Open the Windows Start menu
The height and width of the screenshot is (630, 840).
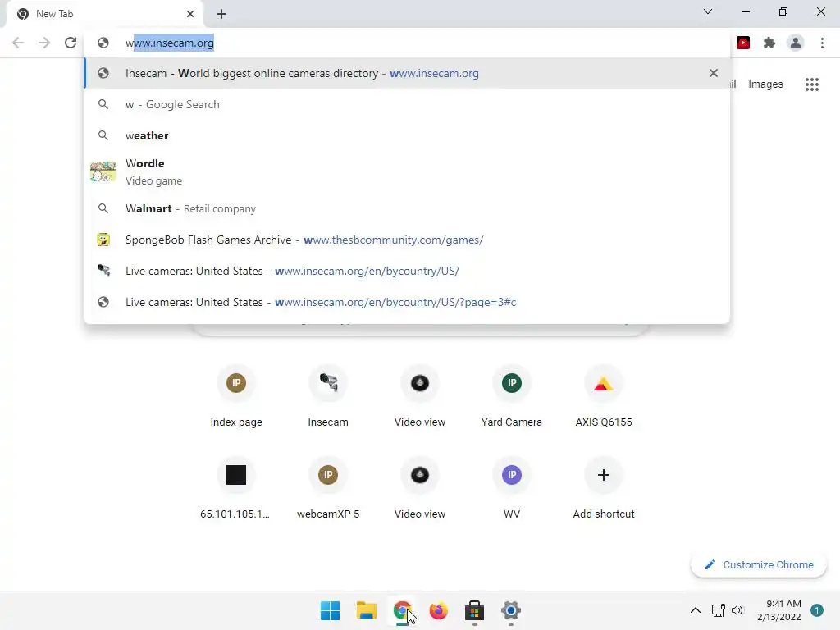click(330, 610)
